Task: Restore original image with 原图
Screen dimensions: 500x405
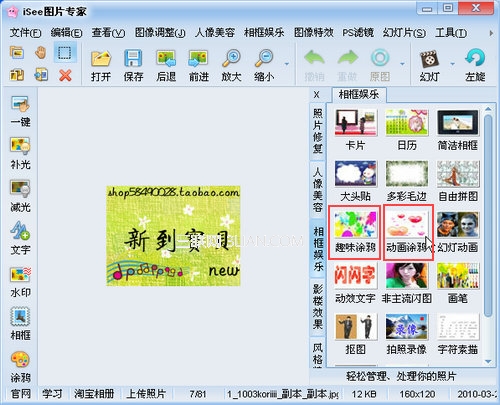Action: tap(380, 58)
